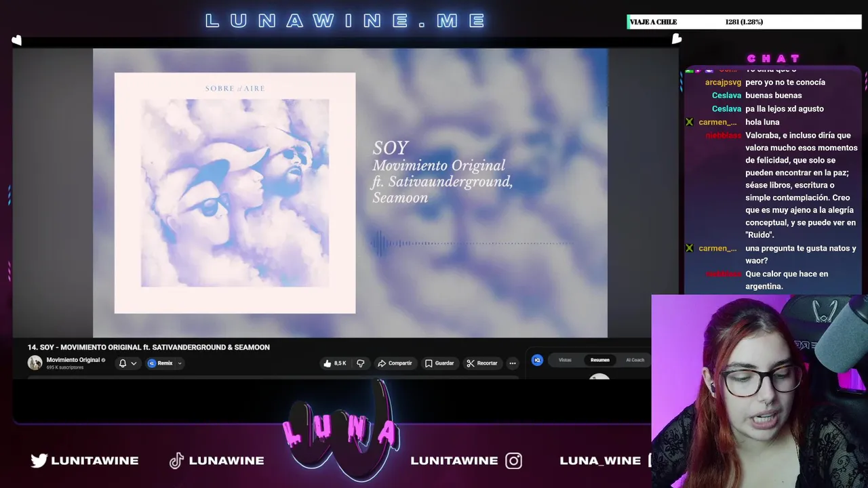Viewport: 868px width, 488px height.
Task: Click the Guardar save button
Action: coord(439,363)
